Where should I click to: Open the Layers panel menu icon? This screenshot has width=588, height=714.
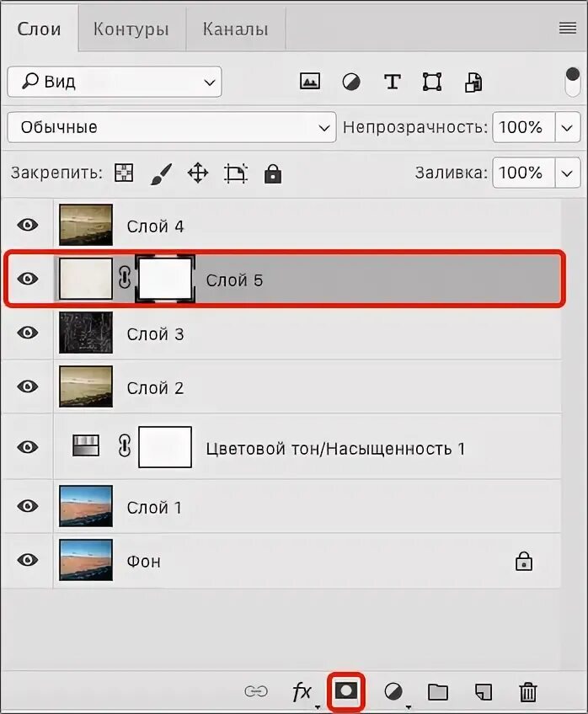click(x=568, y=29)
